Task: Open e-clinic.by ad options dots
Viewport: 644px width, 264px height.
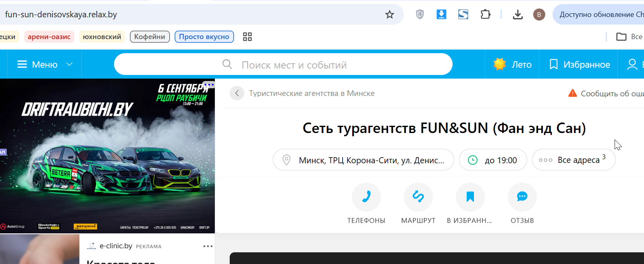Action: [x=208, y=246]
